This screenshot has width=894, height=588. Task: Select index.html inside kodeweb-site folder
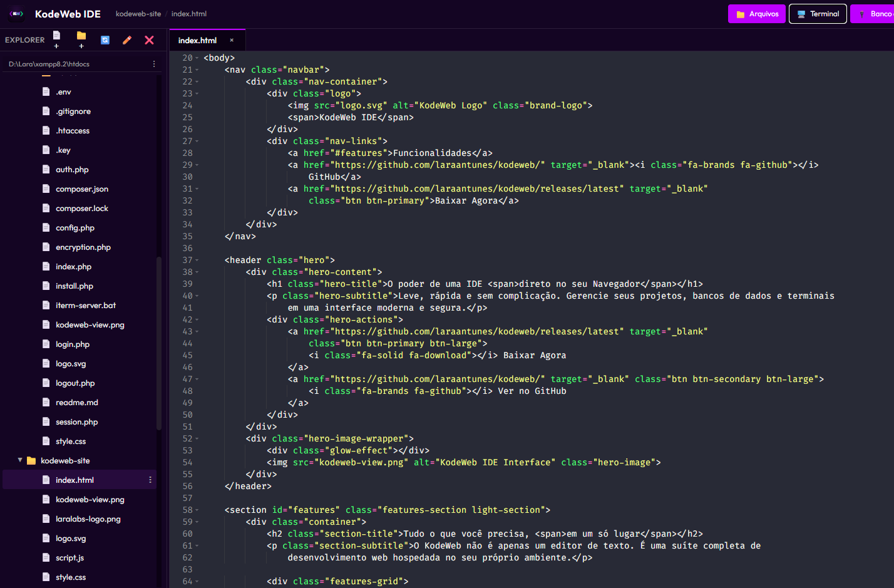[x=80, y=480]
